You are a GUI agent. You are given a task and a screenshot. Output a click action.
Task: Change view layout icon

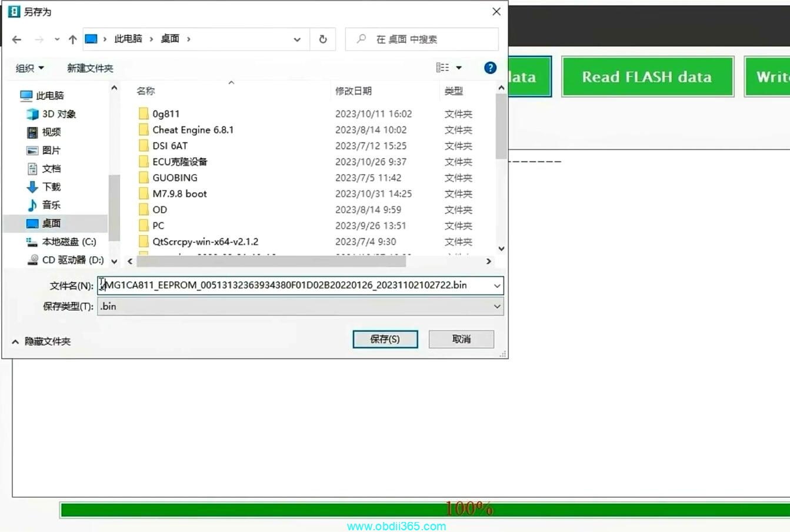pyautogui.click(x=442, y=68)
